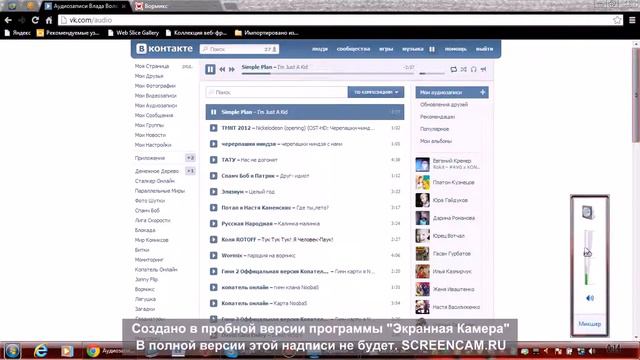This screenshot has height=360, width=640.
Task: Open Юра Гайдуков's audio
Action: [x=450, y=200]
